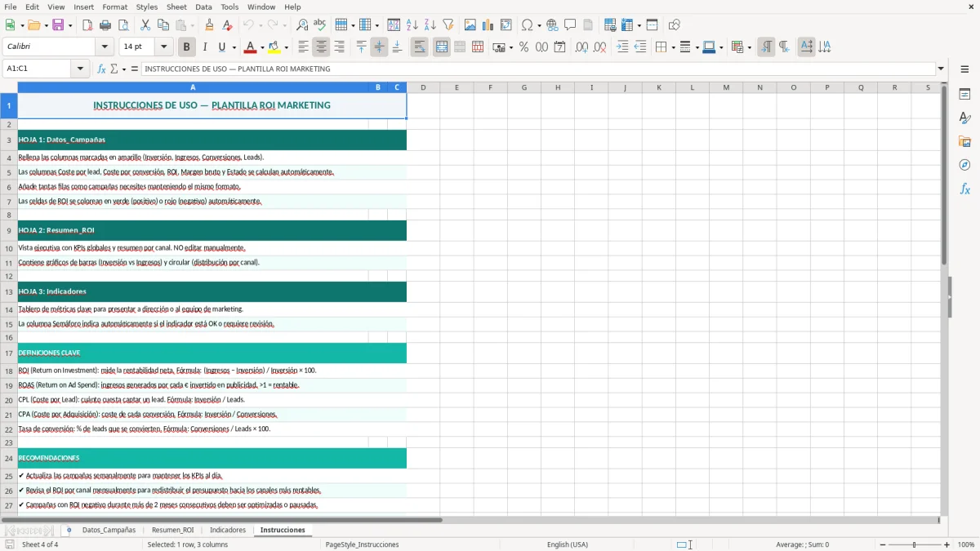Select row header 17

point(9,353)
